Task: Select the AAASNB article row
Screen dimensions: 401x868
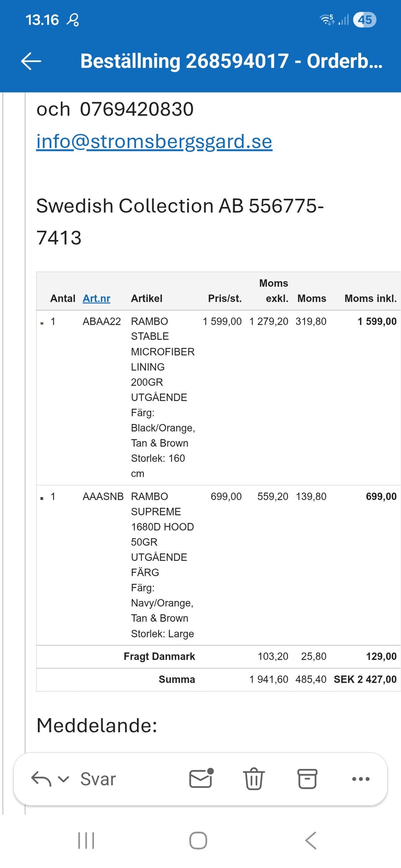Action: pos(103,497)
